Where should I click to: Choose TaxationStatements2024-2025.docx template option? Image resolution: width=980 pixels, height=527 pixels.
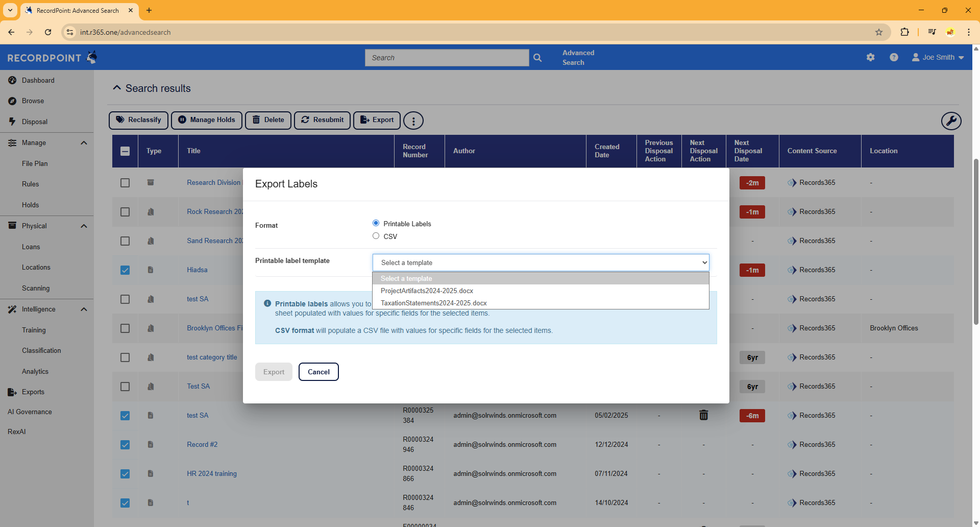(433, 303)
